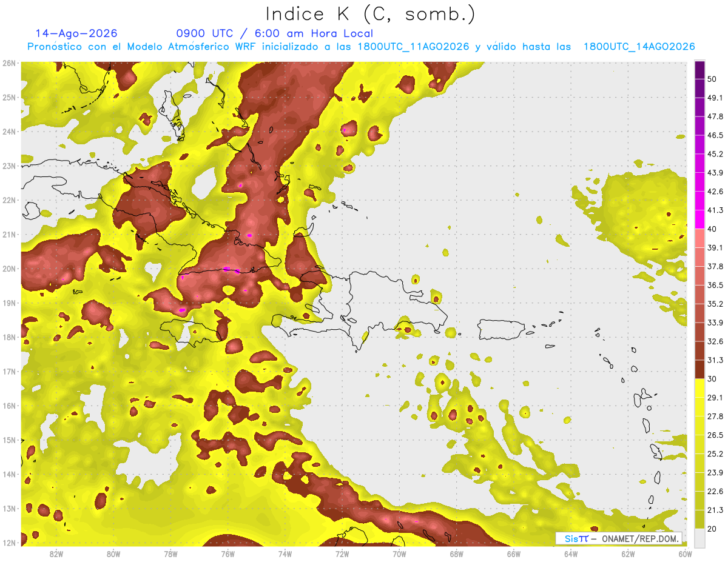The height and width of the screenshot is (562, 728).
Task: Click the colorbar label "42.6"
Action: [715, 192]
